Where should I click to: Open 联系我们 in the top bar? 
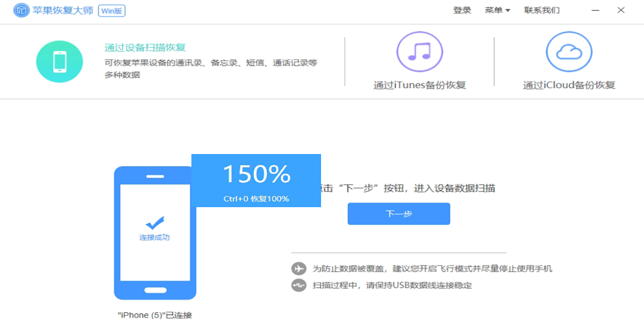[541, 10]
